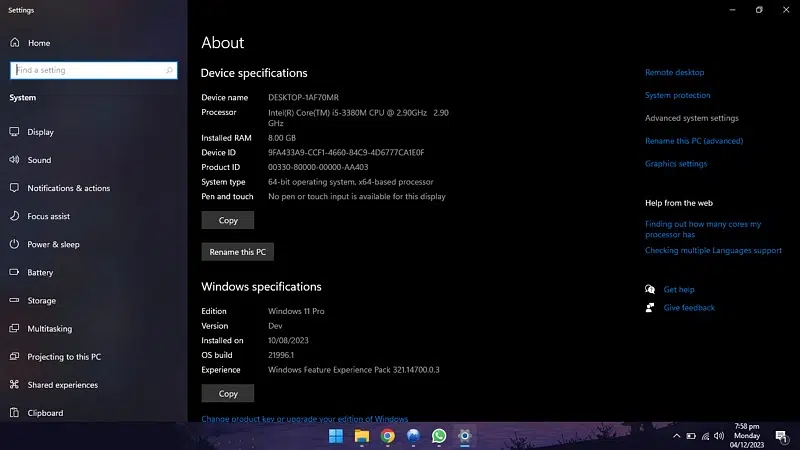Select Projecting to this PC
The width and height of the screenshot is (800, 450).
(64, 357)
